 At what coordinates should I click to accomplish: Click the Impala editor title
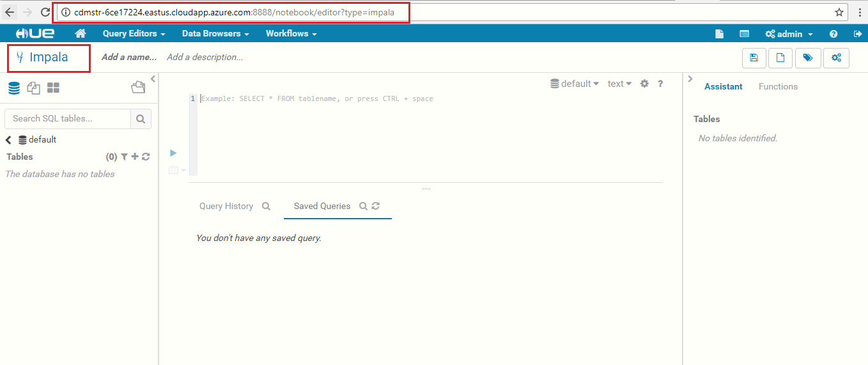click(49, 58)
